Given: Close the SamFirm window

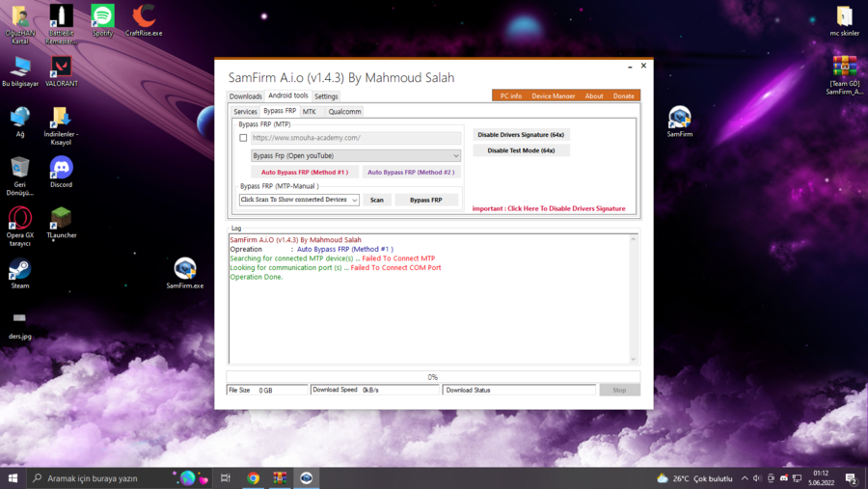Looking at the screenshot, I should tap(643, 66).
